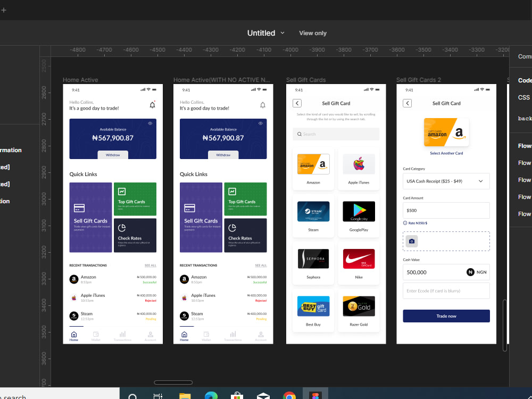Screen dimensions: 532x399
Task: Click back arrow in Sell Gift Cards 2 frame
Action: point(407,103)
